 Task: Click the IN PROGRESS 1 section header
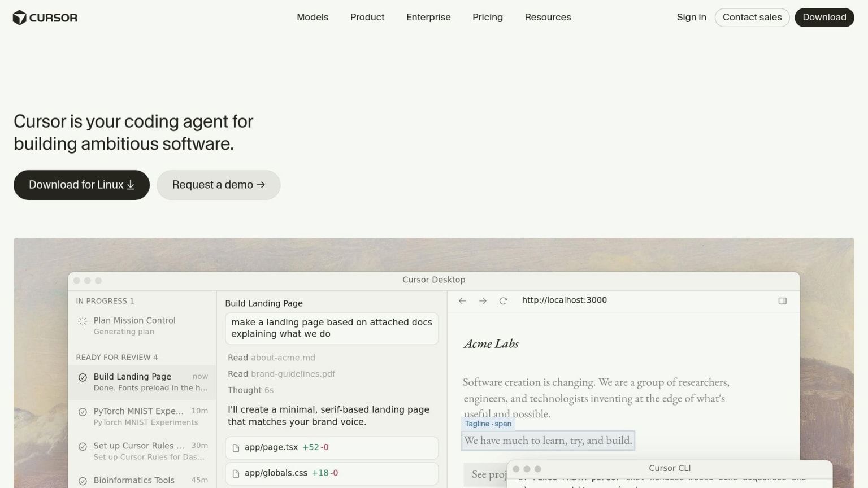click(105, 301)
